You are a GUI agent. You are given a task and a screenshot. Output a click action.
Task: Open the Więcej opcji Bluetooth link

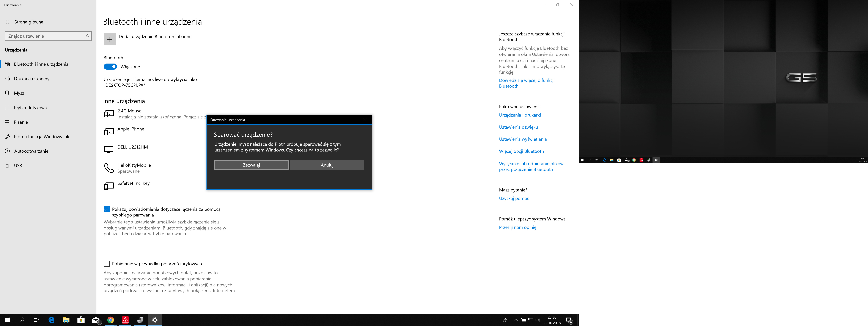point(521,151)
